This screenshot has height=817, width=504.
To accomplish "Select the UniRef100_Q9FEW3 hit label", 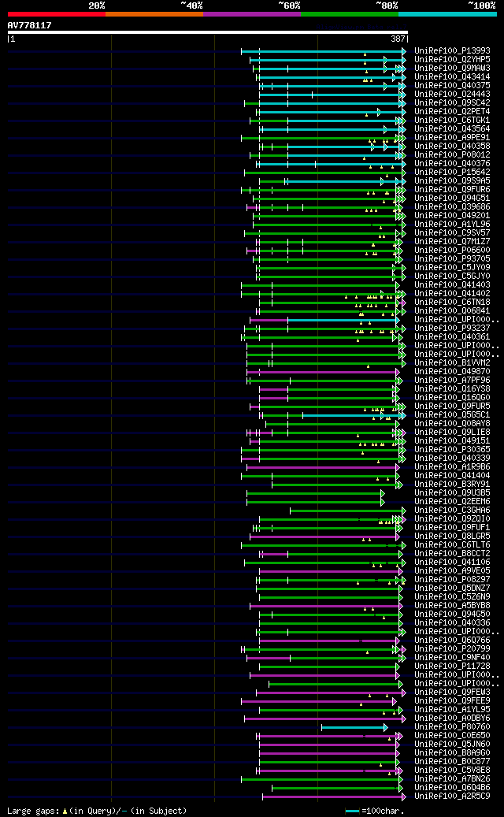I will [x=453, y=692].
